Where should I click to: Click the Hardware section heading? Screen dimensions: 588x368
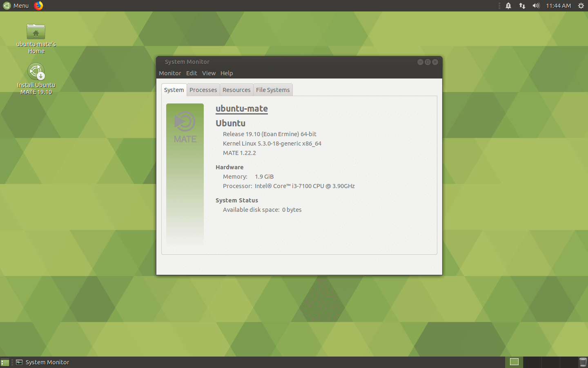tap(229, 167)
